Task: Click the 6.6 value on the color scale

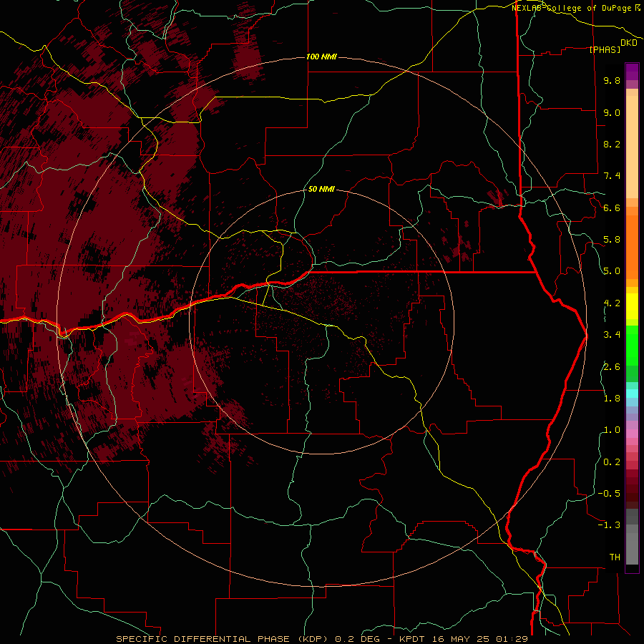Action: tap(612, 208)
